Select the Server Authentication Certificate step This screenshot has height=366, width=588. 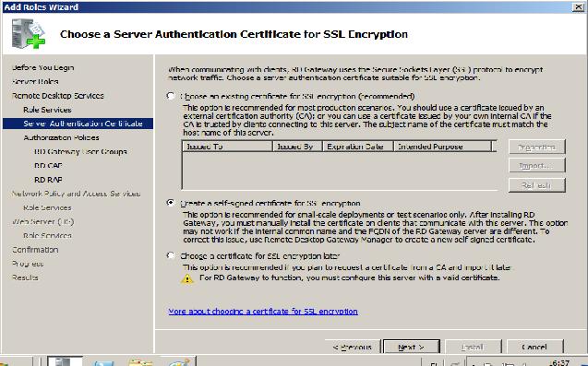pyautogui.click(x=78, y=124)
